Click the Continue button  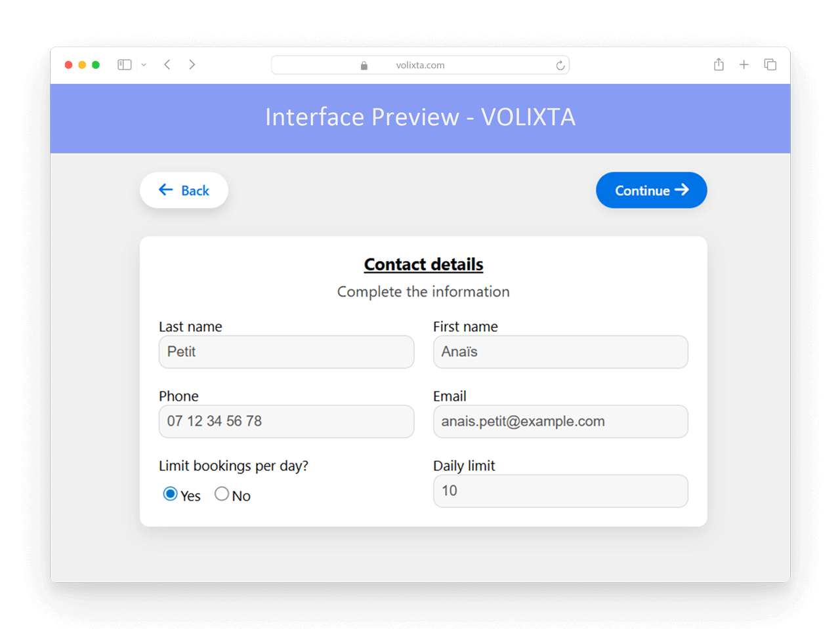coord(652,190)
